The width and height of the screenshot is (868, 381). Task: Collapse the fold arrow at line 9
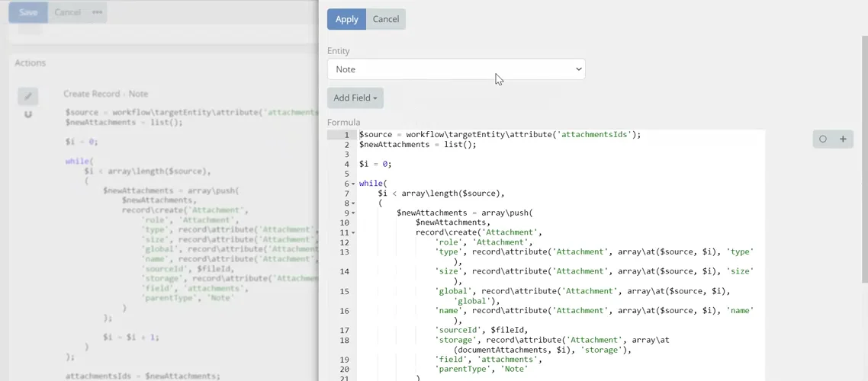353,213
